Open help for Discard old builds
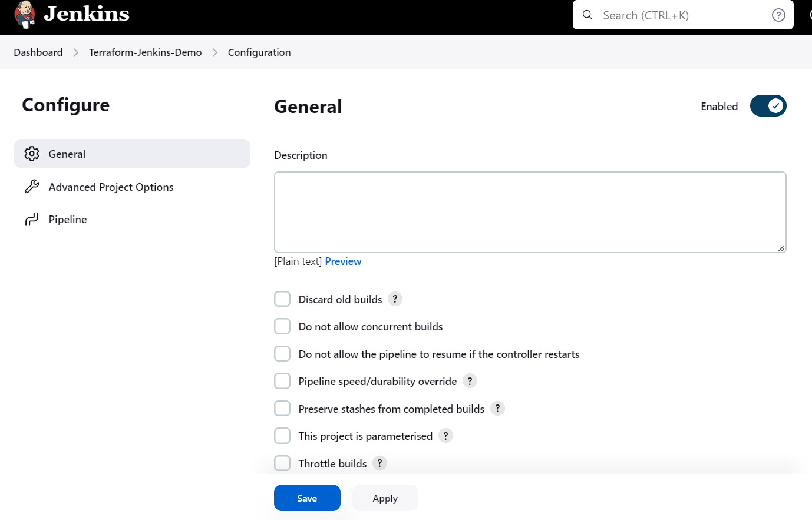The height and width of the screenshot is (524, 812). (395, 299)
